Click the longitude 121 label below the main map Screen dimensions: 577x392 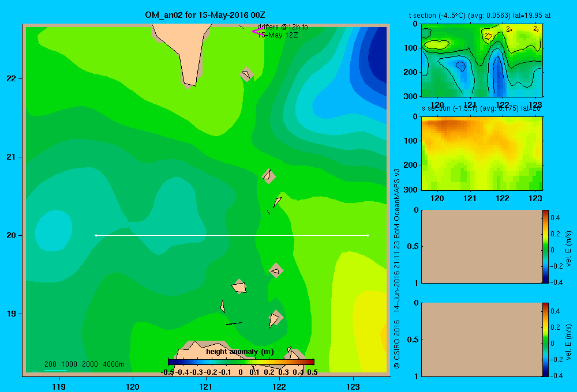[x=206, y=386]
